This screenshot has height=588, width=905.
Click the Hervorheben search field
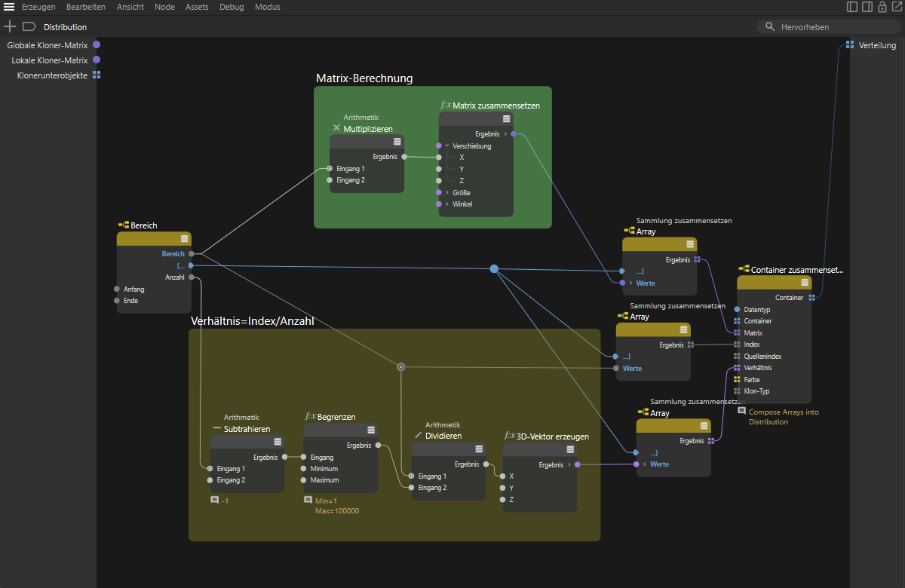point(830,26)
